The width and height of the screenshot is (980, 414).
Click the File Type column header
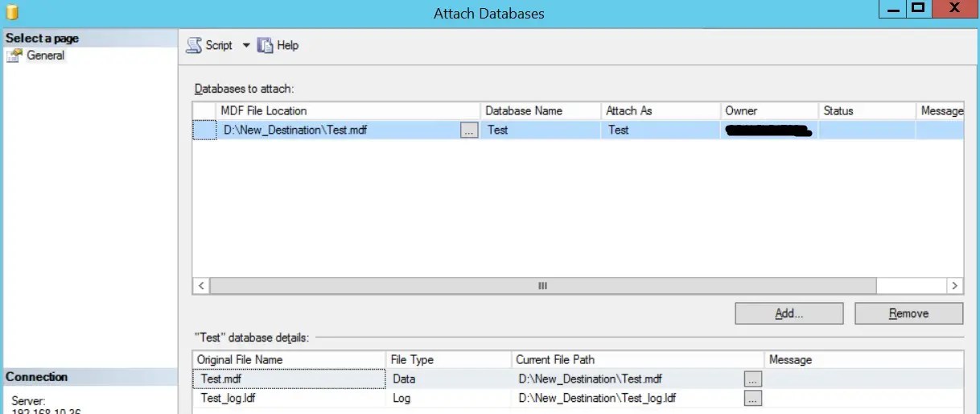coord(448,359)
